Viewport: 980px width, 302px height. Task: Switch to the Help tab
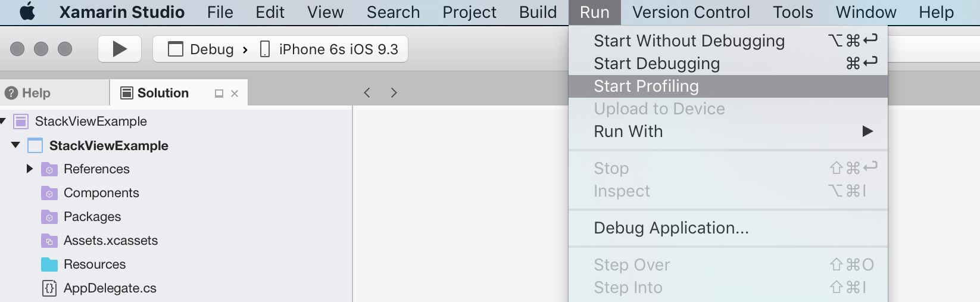click(29, 93)
